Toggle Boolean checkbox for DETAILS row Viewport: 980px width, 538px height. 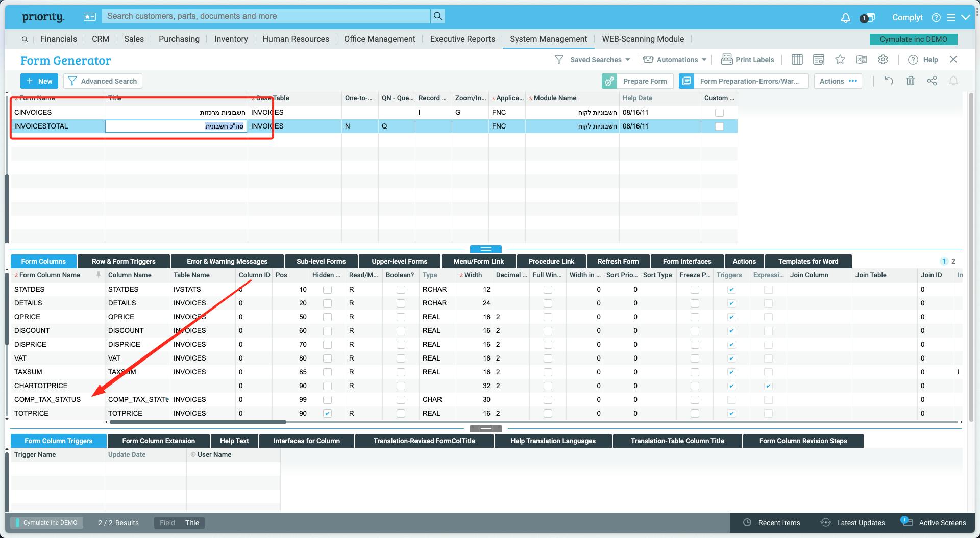point(401,303)
